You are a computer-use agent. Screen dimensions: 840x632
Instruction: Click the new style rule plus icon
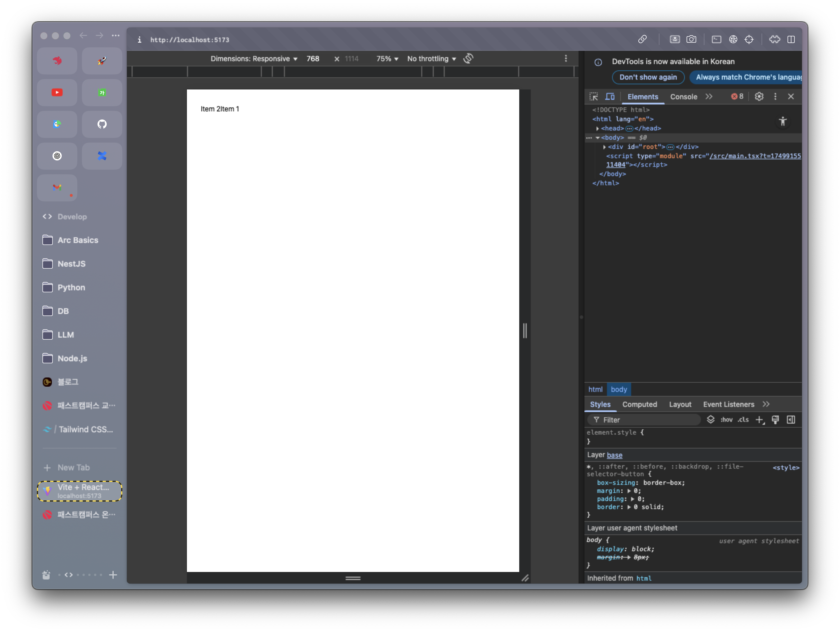pos(760,420)
